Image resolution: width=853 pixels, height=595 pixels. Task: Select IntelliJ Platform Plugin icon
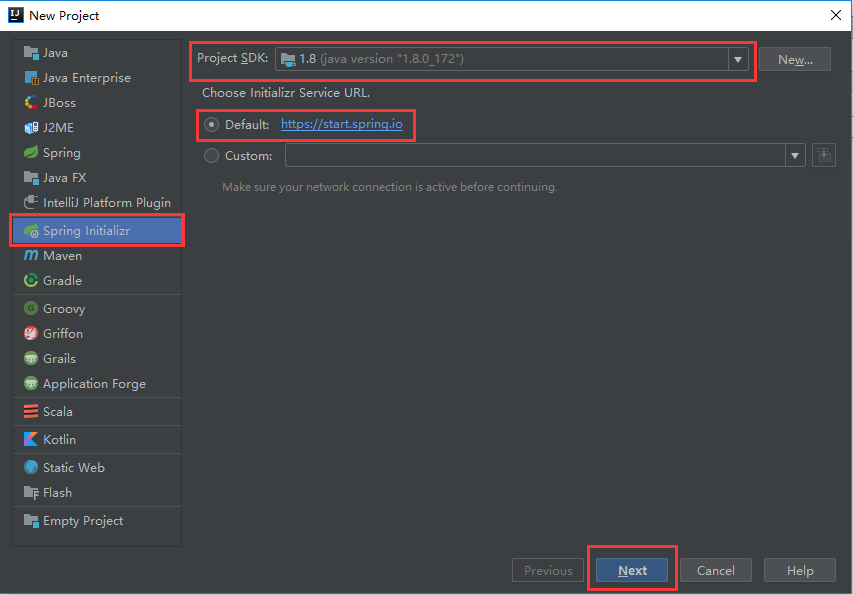click(31, 202)
